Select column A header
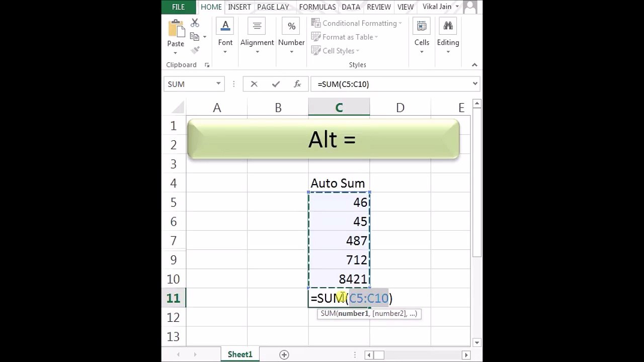The image size is (644, 362). tap(217, 108)
